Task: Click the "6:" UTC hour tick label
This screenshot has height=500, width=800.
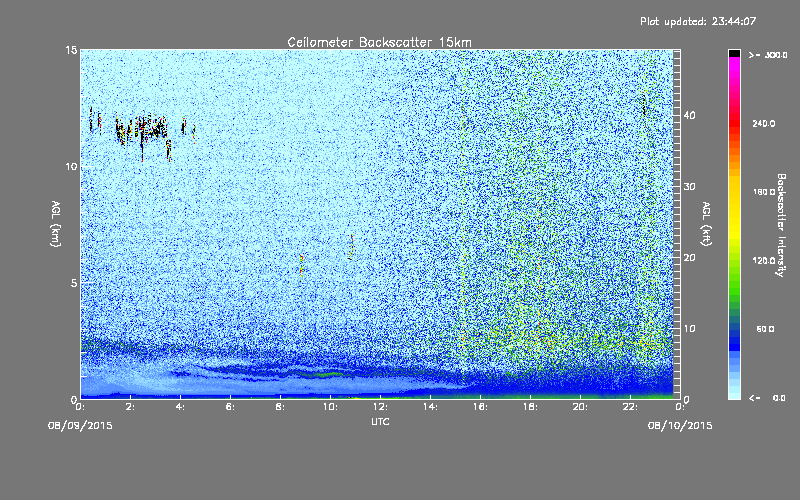Action: pos(230,407)
